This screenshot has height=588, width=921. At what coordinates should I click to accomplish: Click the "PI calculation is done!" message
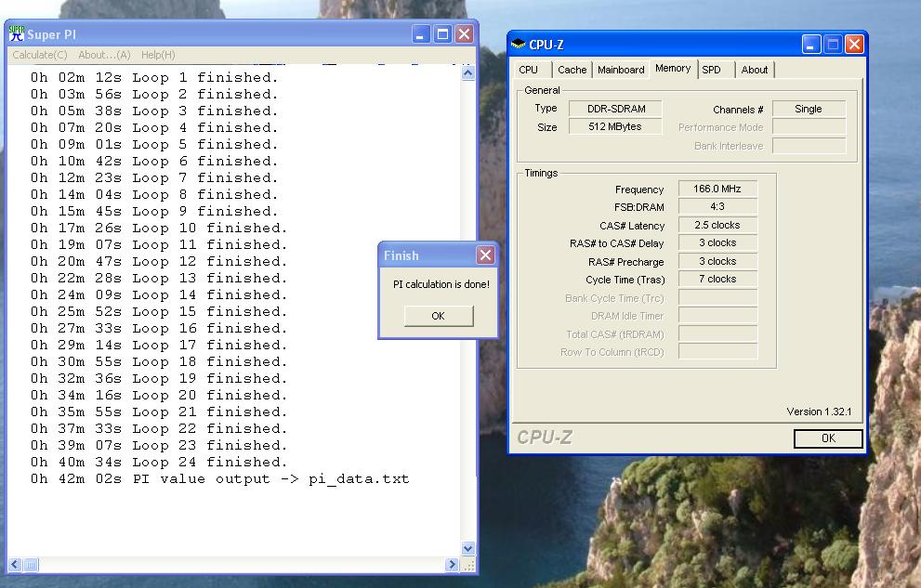[x=441, y=284]
